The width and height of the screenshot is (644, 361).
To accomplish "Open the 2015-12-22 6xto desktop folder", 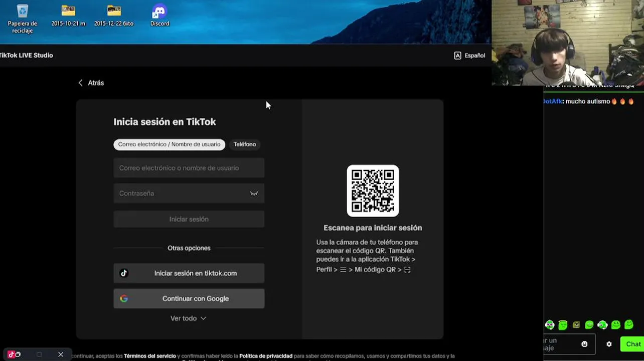I will 114,16.
